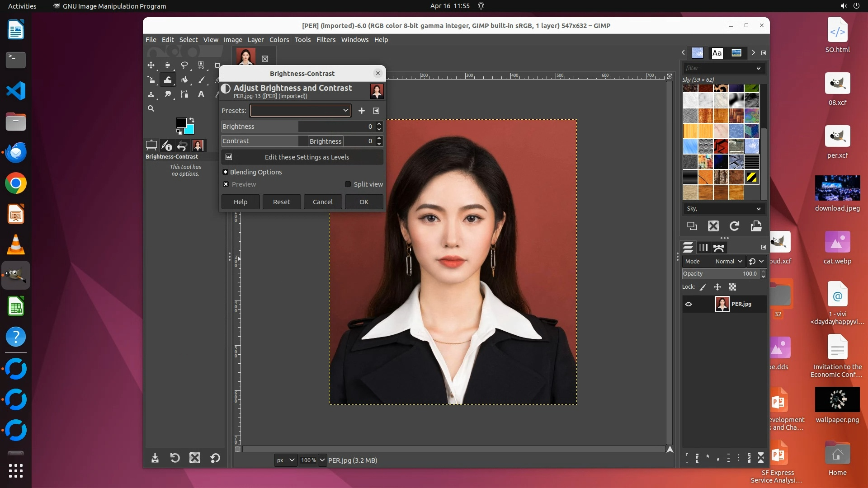
Task: Click swap foreground and background colors arrow
Action: click(192, 120)
